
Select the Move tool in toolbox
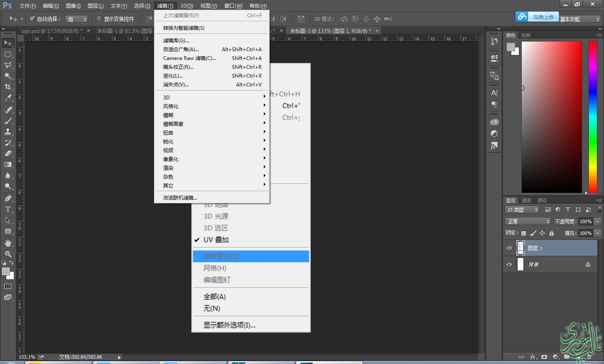(8, 43)
